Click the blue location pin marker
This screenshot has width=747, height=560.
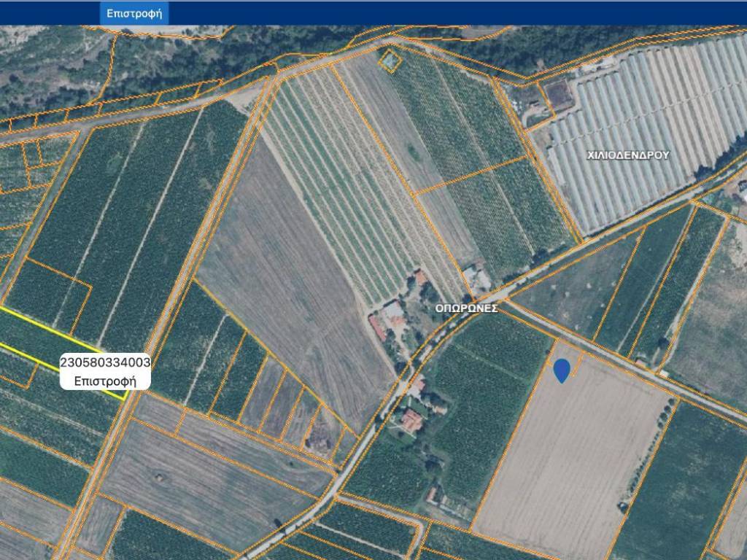[x=562, y=370]
